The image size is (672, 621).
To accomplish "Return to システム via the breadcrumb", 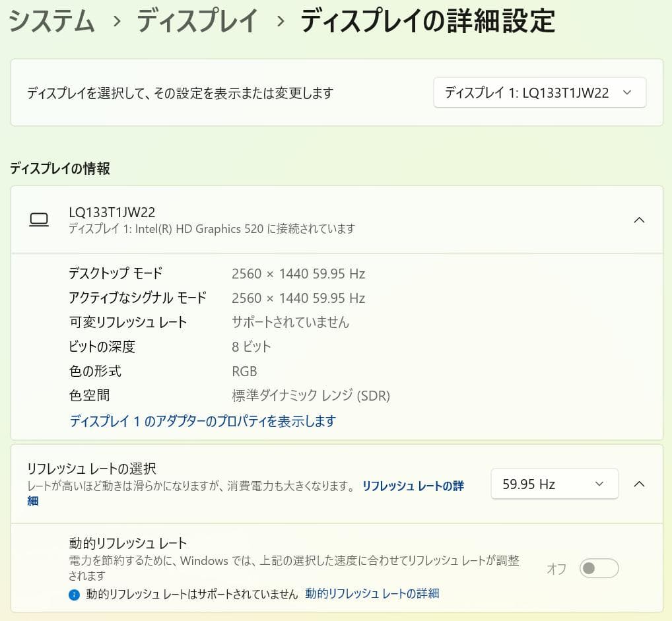I will point(50,21).
